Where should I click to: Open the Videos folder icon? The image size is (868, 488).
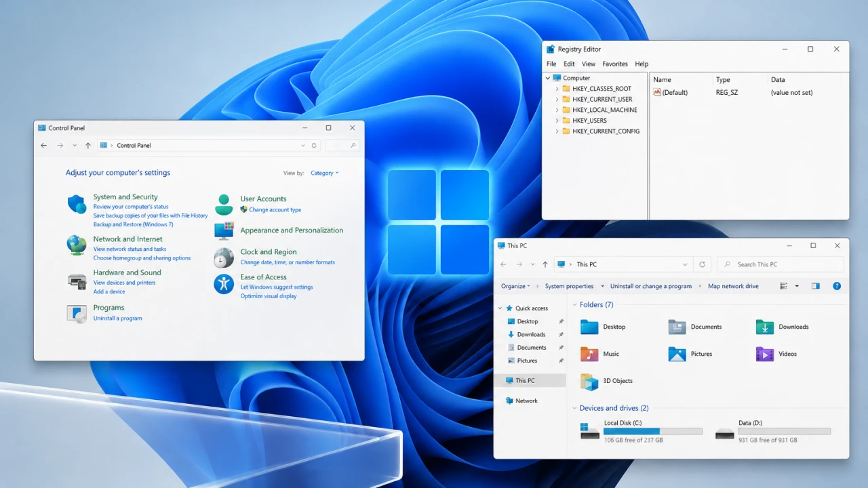[x=765, y=354]
